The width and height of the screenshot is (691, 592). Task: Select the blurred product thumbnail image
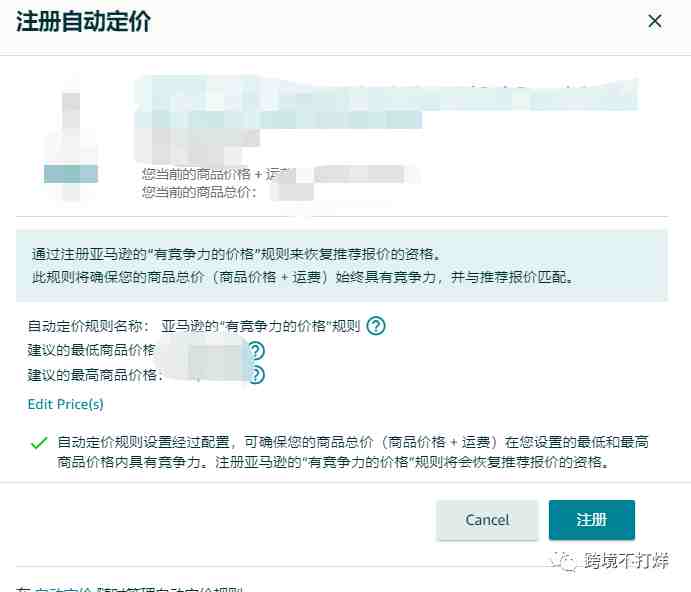[x=71, y=143]
